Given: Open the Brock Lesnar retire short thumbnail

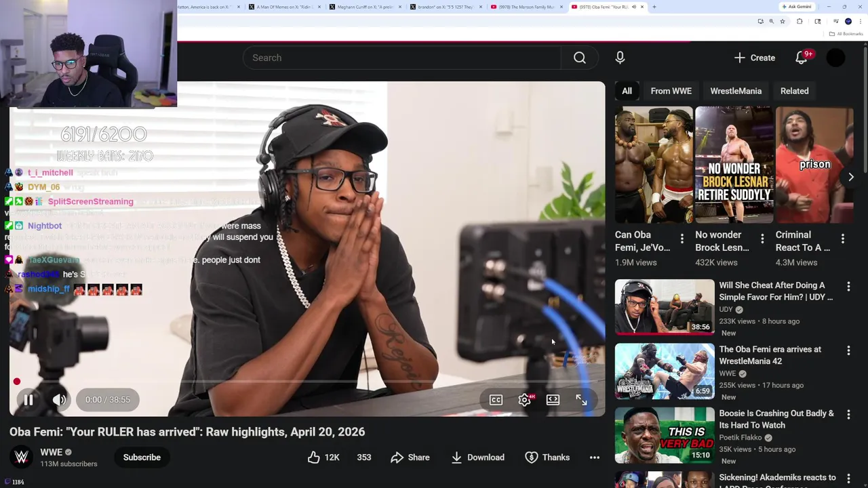Looking at the screenshot, I should pyautogui.click(x=734, y=165).
